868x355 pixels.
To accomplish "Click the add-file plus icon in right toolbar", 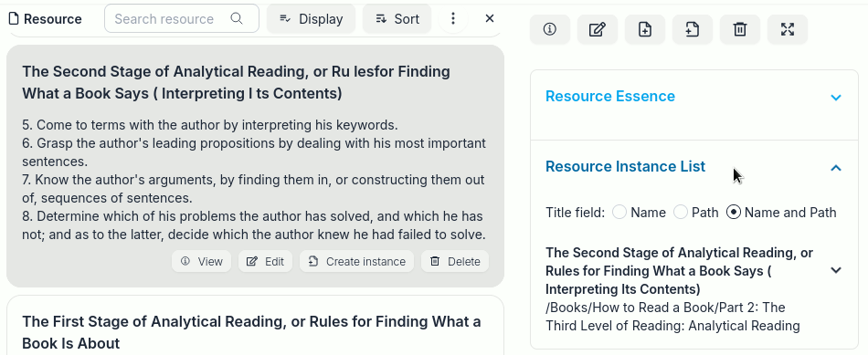I will click(645, 29).
